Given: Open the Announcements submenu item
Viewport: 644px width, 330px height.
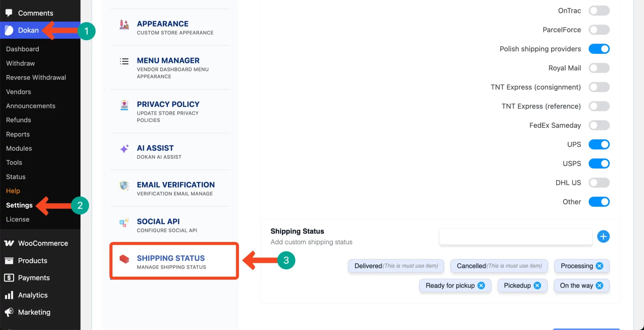Looking at the screenshot, I should [31, 106].
